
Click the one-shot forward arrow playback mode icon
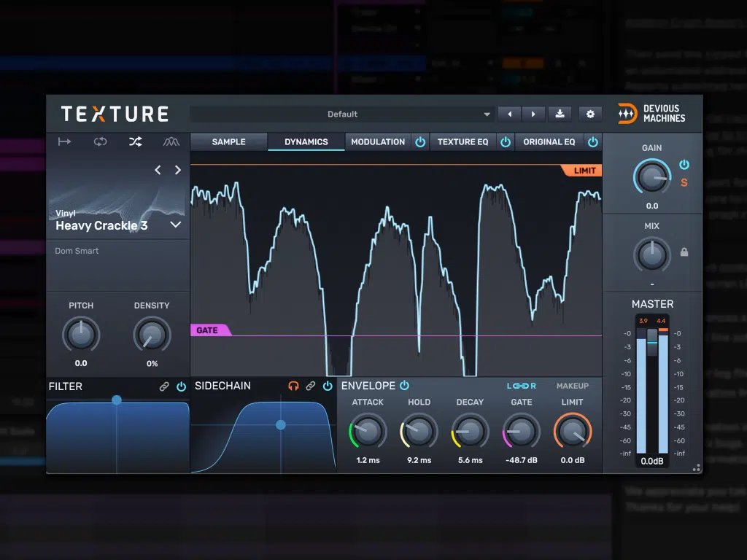point(64,141)
